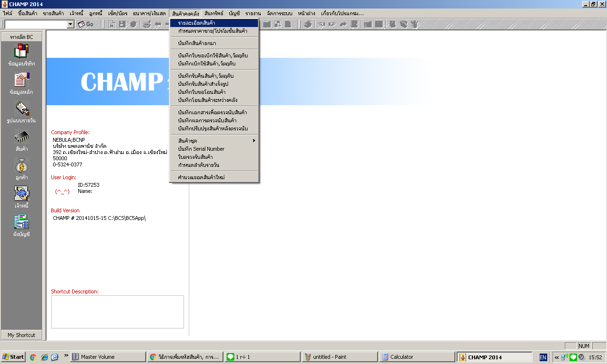The image size is (607, 364).
Task: Open the ข้อมูลบริษัท company info shortcut
Action: tap(21, 55)
